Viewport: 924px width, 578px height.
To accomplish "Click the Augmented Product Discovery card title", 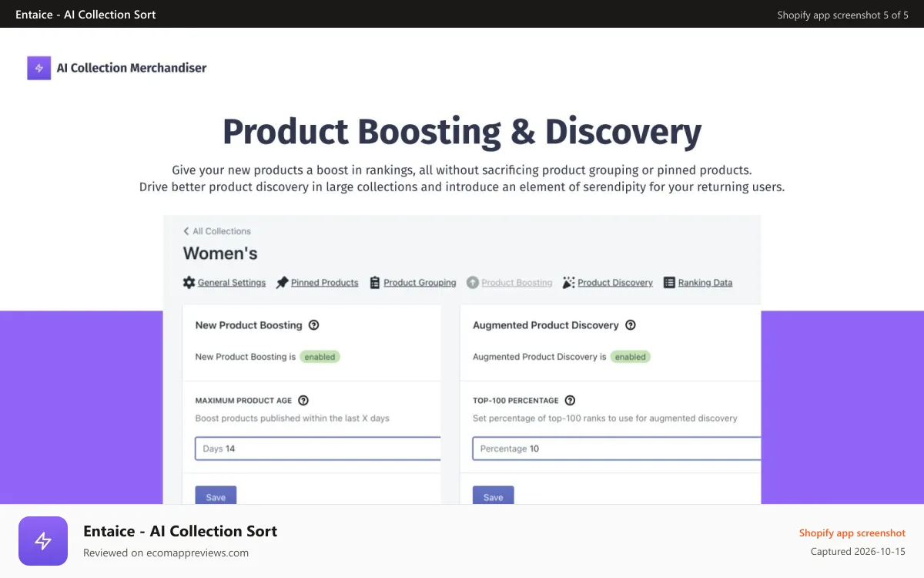I will tap(546, 325).
